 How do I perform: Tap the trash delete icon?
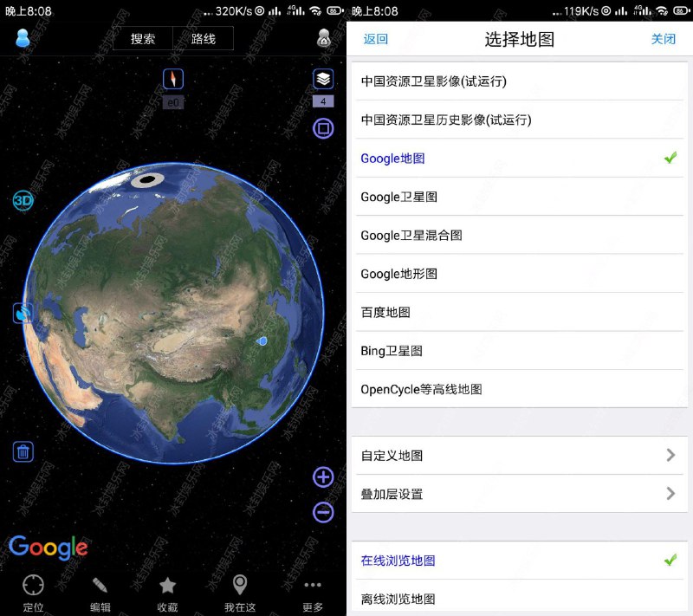[x=23, y=452]
